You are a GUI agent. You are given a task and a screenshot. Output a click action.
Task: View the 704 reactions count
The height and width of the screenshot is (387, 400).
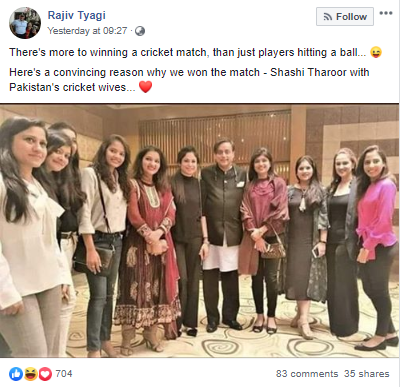point(64,374)
